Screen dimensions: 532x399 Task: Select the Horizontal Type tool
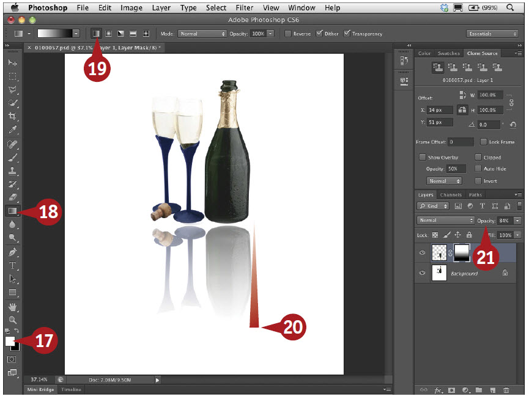pos(13,265)
